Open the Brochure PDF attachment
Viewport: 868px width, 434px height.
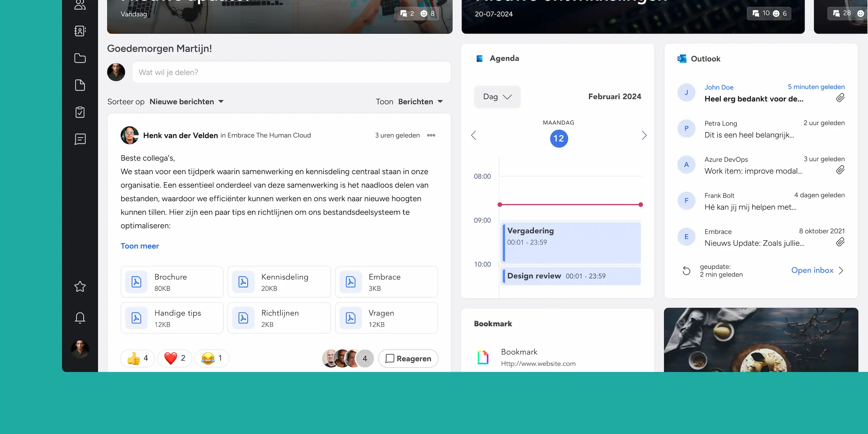tap(172, 282)
